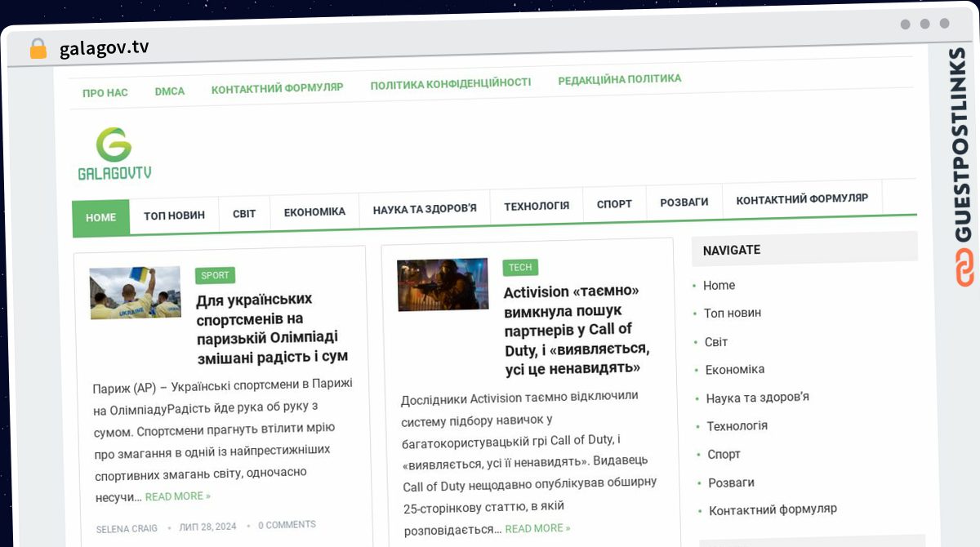Click the Call of Duty article thumbnail
980x547 pixels.
click(x=443, y=285)
